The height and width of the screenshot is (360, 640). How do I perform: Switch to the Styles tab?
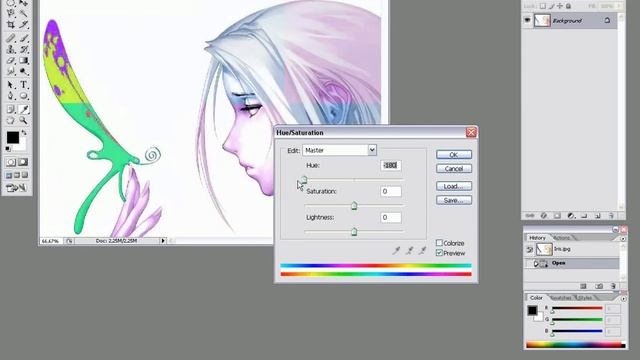(585, 298)
